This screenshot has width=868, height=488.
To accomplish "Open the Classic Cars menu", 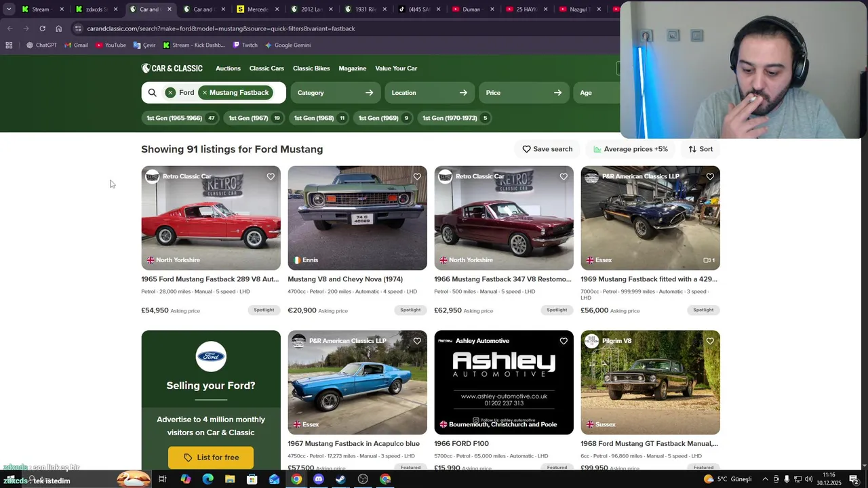I will click(x=267, y=68).
